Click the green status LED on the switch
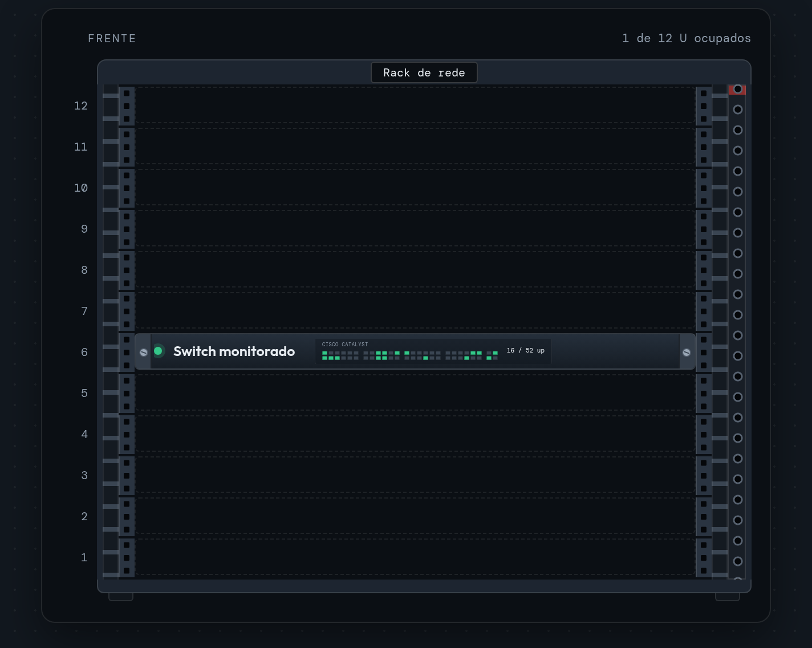 (x=159, y=351)
